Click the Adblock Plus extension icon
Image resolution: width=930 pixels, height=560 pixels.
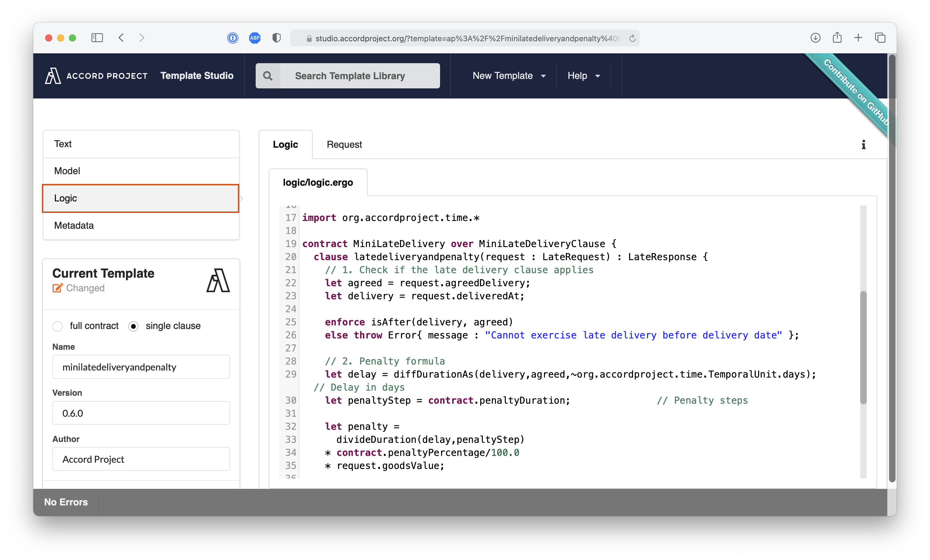pos(255,38)
